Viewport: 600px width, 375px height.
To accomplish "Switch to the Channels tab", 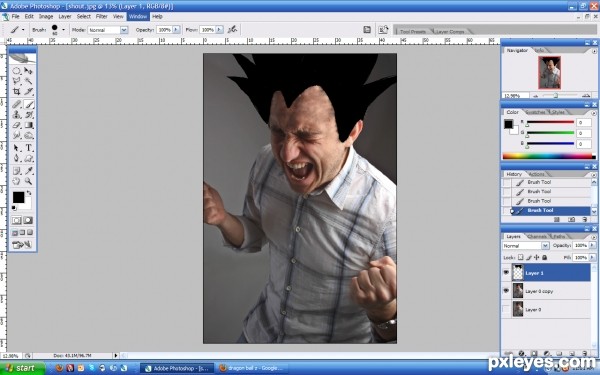I will [x=536, y=236].
